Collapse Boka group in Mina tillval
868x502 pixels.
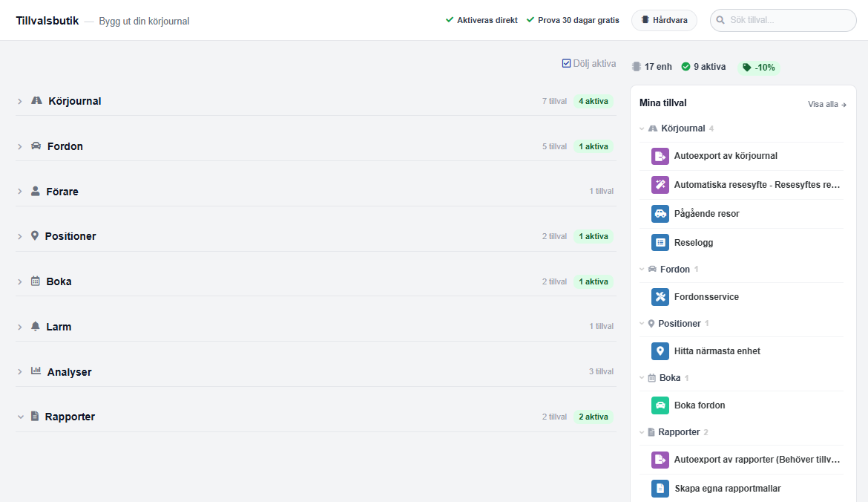pyautogui.click(x=642, y=378)
